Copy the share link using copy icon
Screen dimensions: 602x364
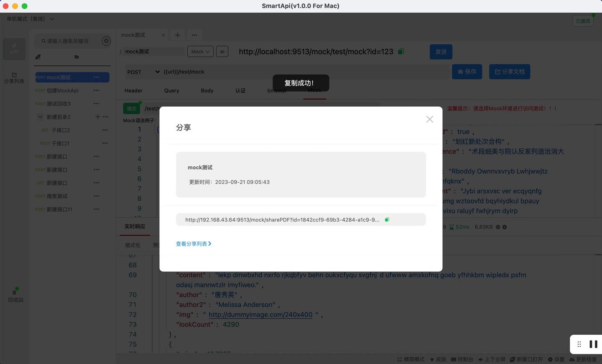pyautogui.click(x=387, y=219)
